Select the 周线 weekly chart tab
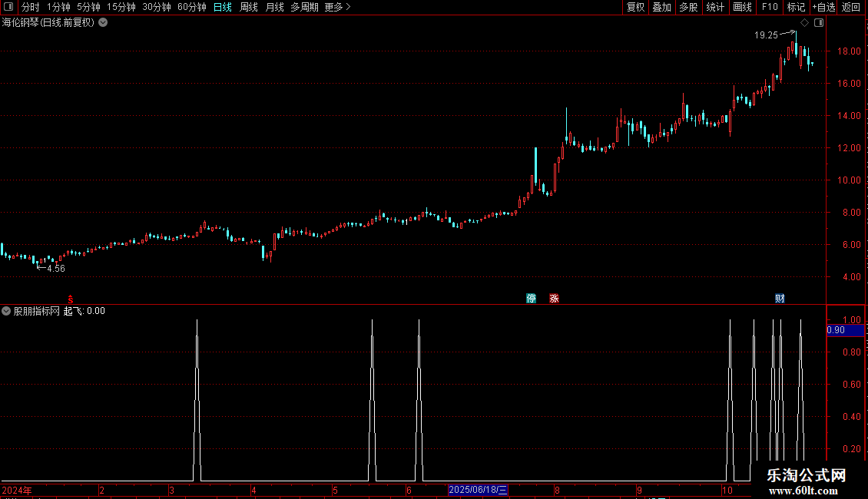 [x=249, y=7]
